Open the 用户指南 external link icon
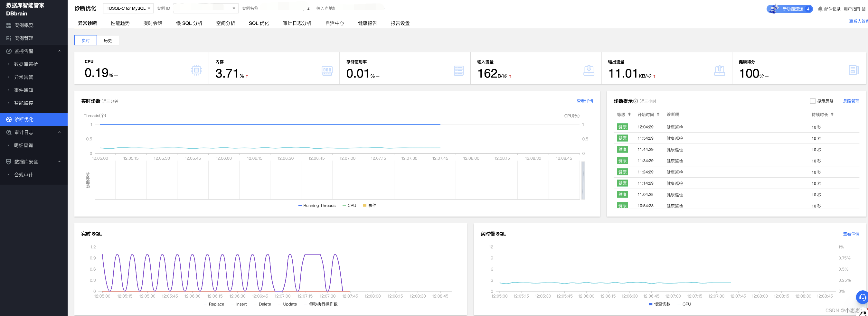The image size is (868, 316). (x=863, y=9)
